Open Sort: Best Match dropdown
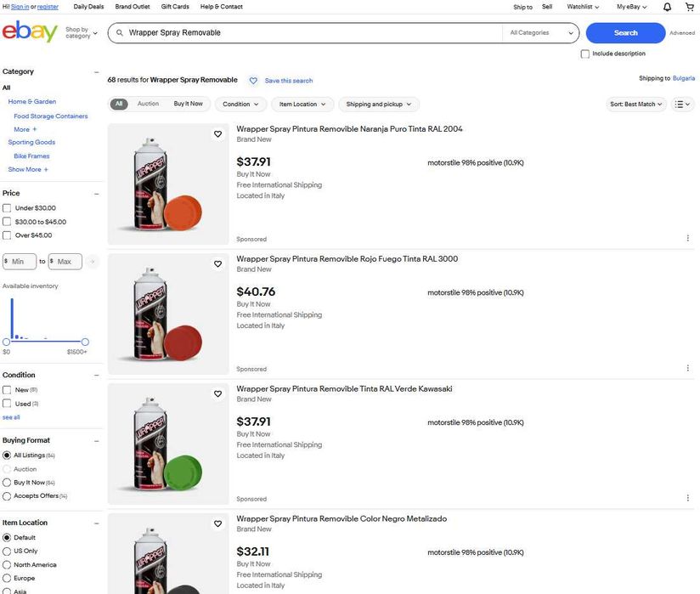This screenshot has width=700, height=594. pyautogui.click(x=637, y=105)
